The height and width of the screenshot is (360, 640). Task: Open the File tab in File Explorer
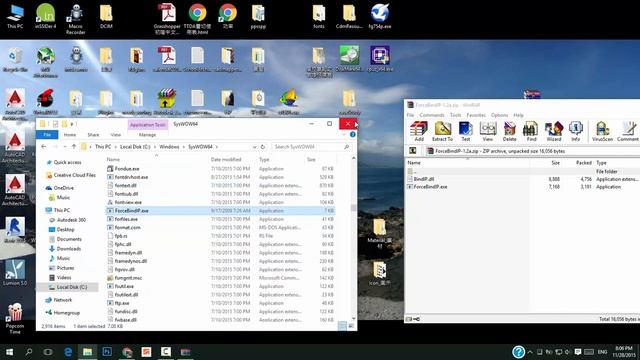point(47,135)
